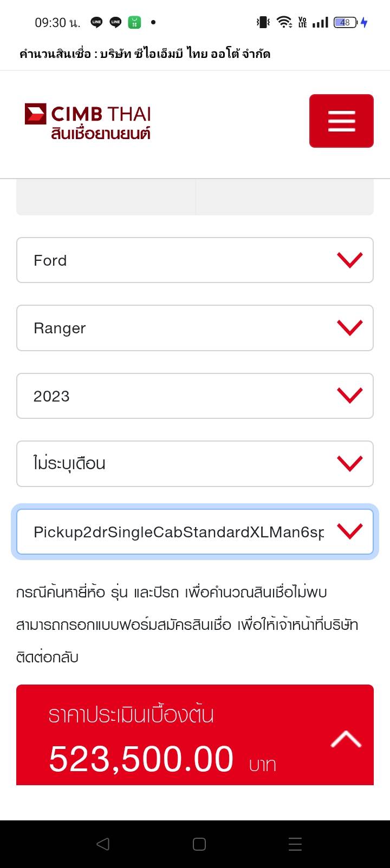Tap the first LINE notification icon
The width and height of the screenshot is (390, 868).
97,22
